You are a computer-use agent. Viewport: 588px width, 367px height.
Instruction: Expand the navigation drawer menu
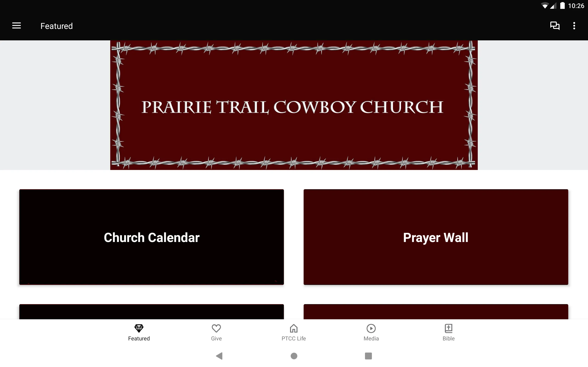17,26
